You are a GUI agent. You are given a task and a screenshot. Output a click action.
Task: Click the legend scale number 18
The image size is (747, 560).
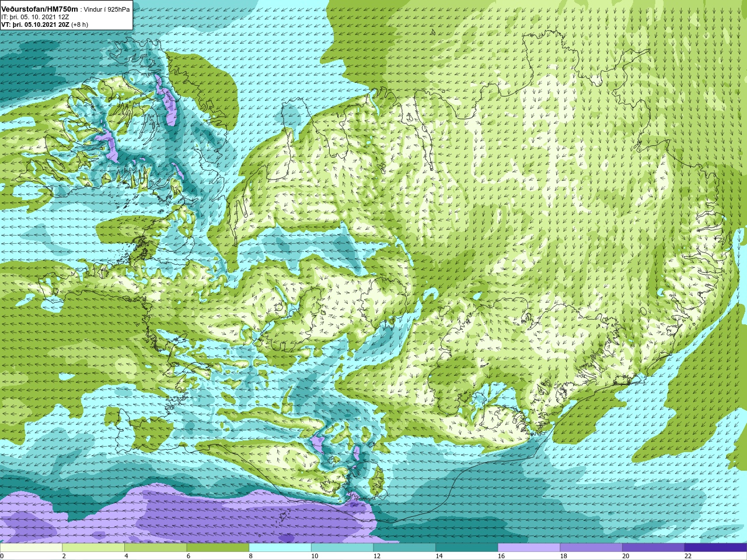(x=564, y=556)
